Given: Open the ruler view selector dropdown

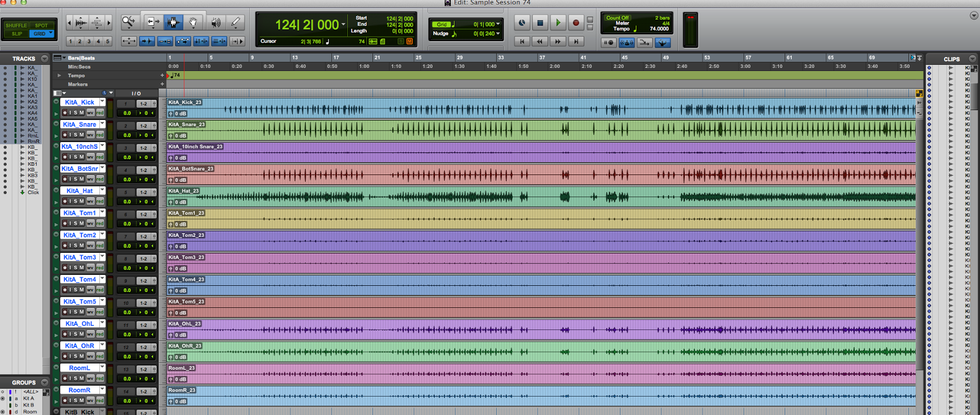Looking at the screenshot, I should (61, 58).
